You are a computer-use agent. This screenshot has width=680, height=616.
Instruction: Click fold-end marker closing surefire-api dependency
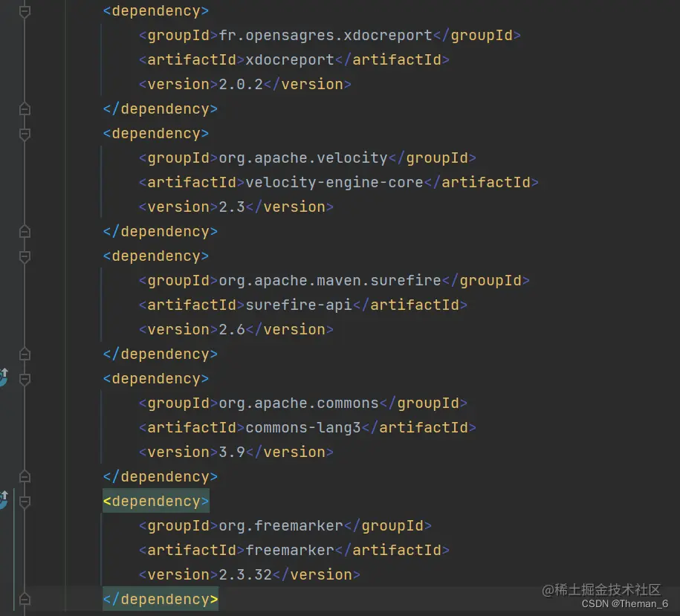(25, 354)
